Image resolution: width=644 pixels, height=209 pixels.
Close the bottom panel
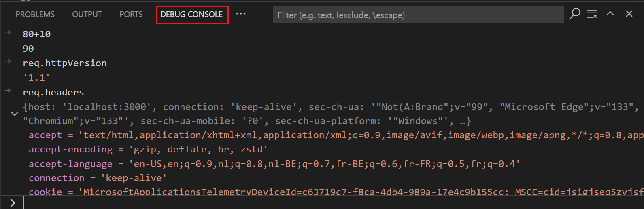(629, 14)
